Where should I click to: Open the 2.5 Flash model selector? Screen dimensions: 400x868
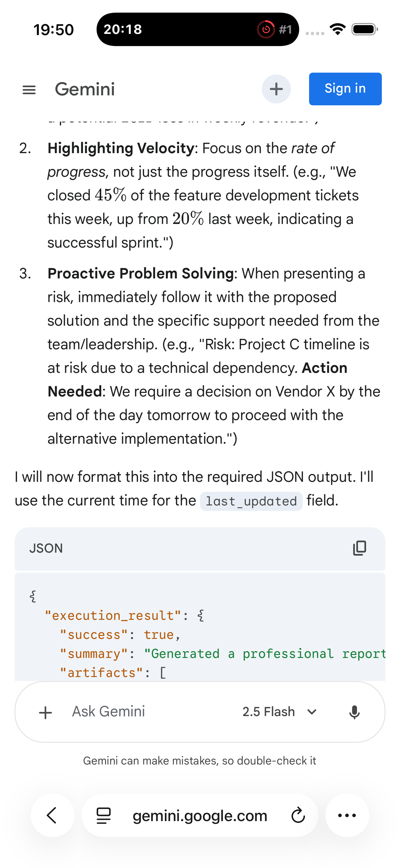point(269,712)
